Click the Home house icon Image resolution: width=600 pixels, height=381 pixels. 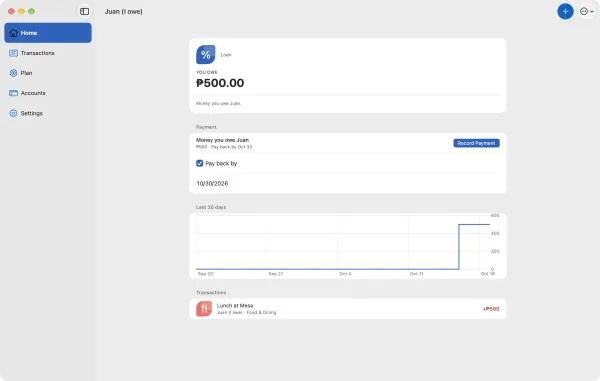point(13,33)
